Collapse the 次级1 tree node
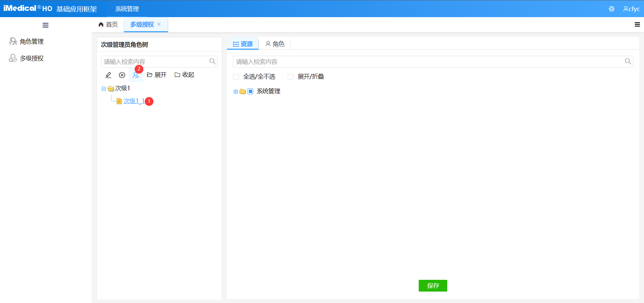 coord(103,88)
